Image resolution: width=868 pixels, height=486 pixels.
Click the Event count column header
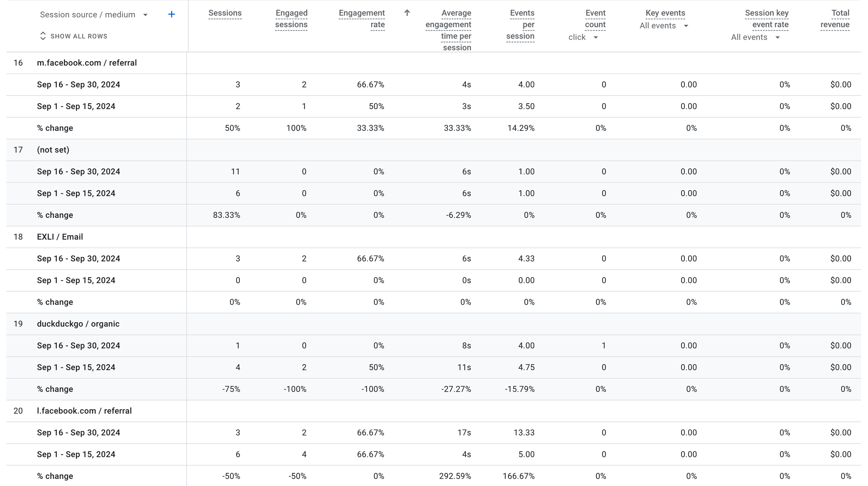(595, 19)
